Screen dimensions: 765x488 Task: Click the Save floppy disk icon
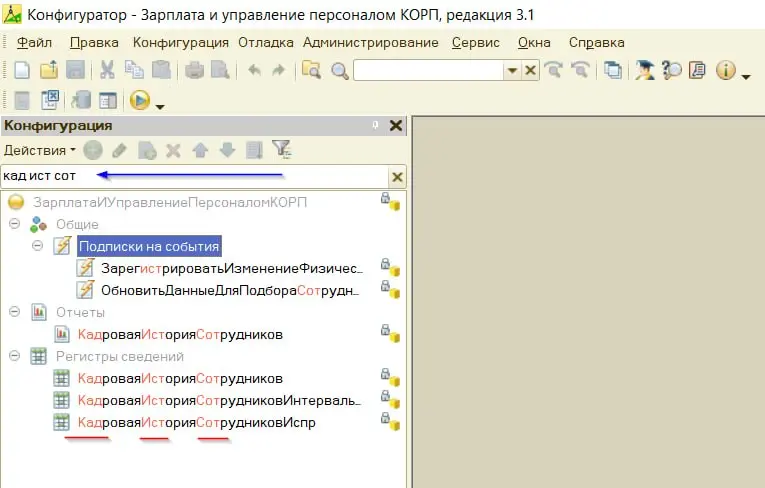75,71
